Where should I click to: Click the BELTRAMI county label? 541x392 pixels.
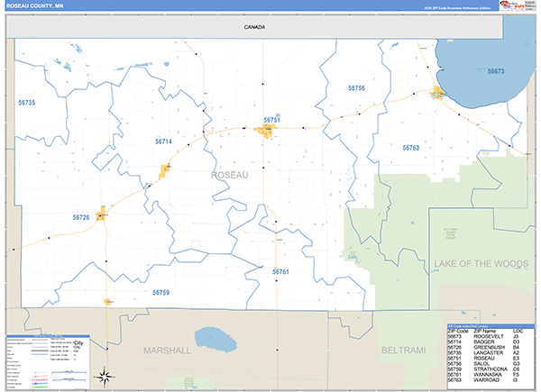[x=403, y=351]
